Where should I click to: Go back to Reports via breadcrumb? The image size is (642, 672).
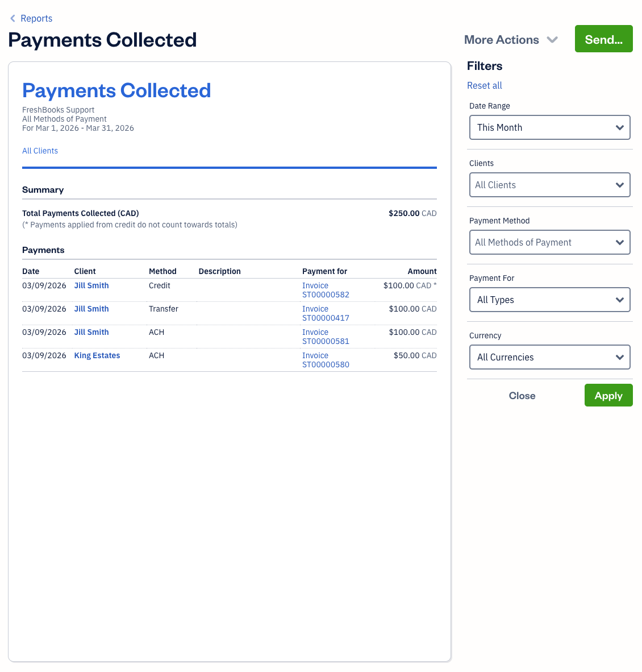point(36,18)
